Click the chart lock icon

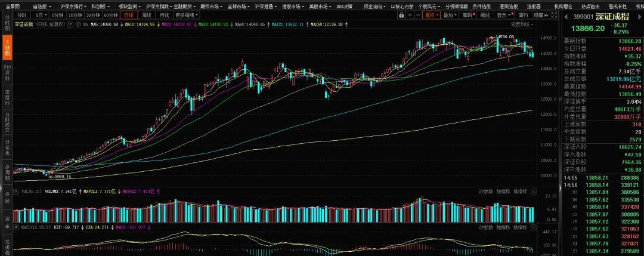coord(401,15)
